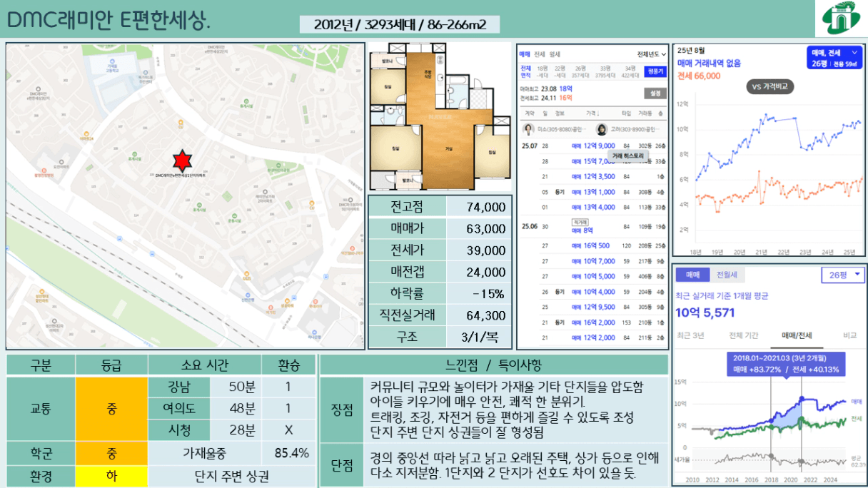The height and width of the screenshot is (488, 868).
Task: Click the gray 설정 button
Action: pyautogui.click(x=655, y=93)
